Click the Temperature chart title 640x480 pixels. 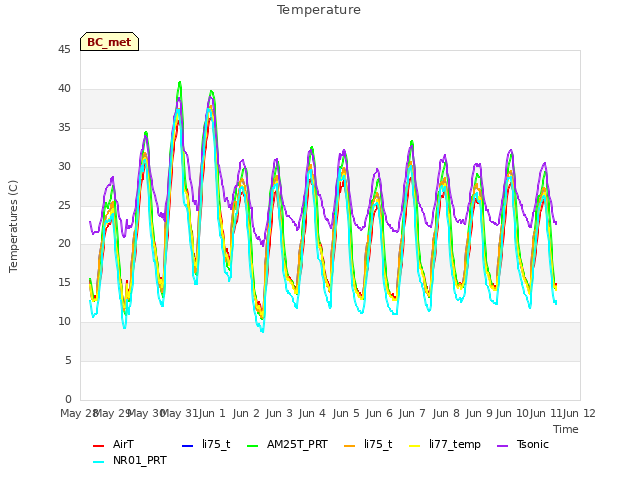(x=319, y=10)
